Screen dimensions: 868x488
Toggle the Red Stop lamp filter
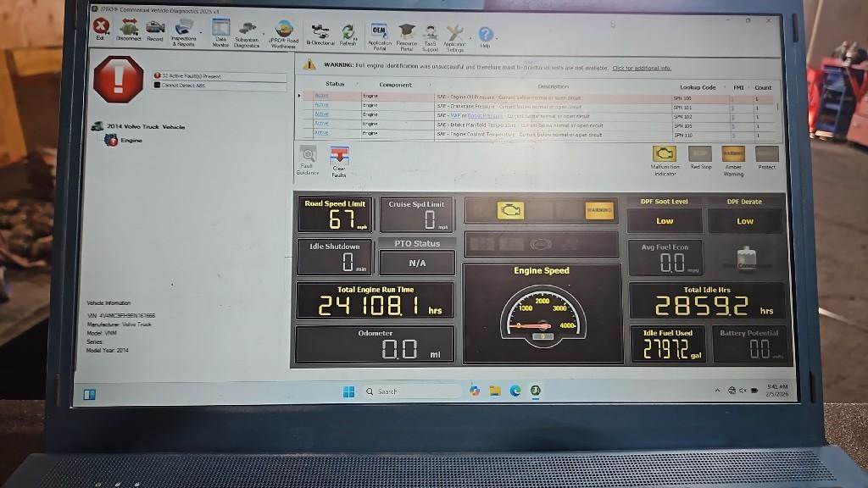[700, 155]
